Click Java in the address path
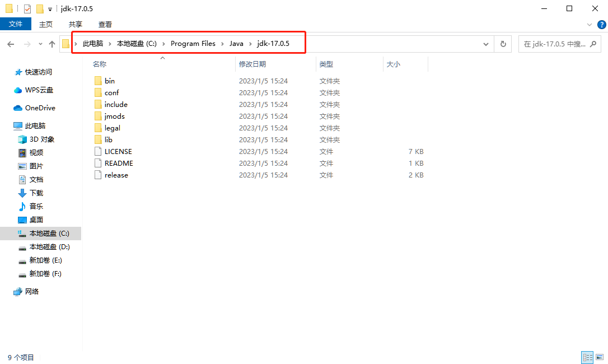Screen dimensions: 608x364 click(x=236, y=44)
